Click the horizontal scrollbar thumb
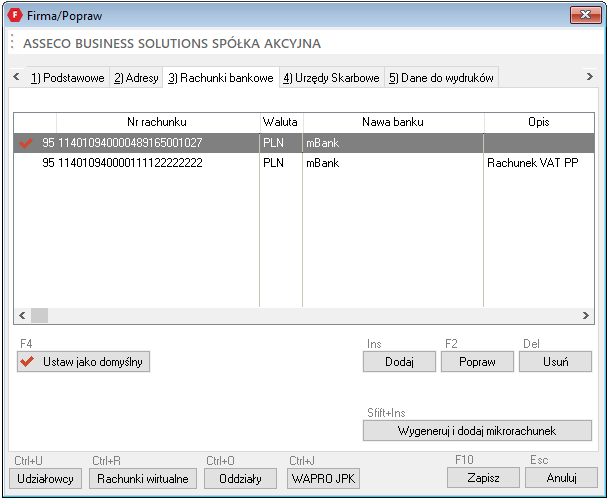 [39, 316]
